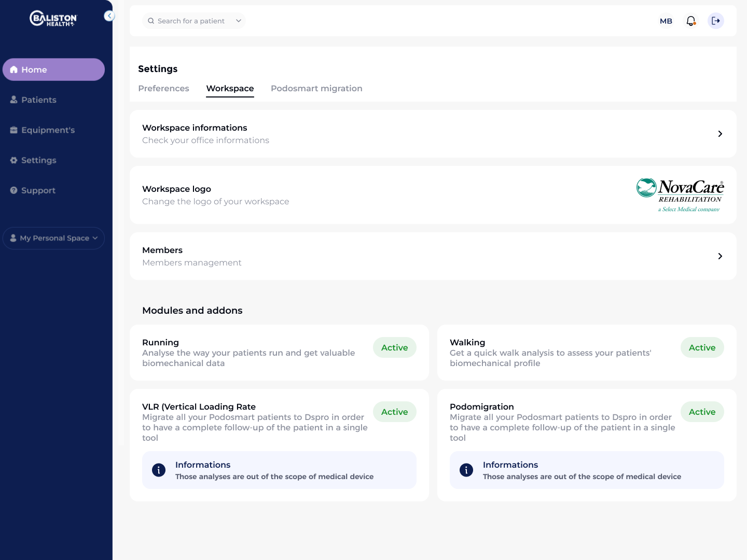
Task: Toggle the Podomigration Active status badge
Action: [x=702, y=412]
